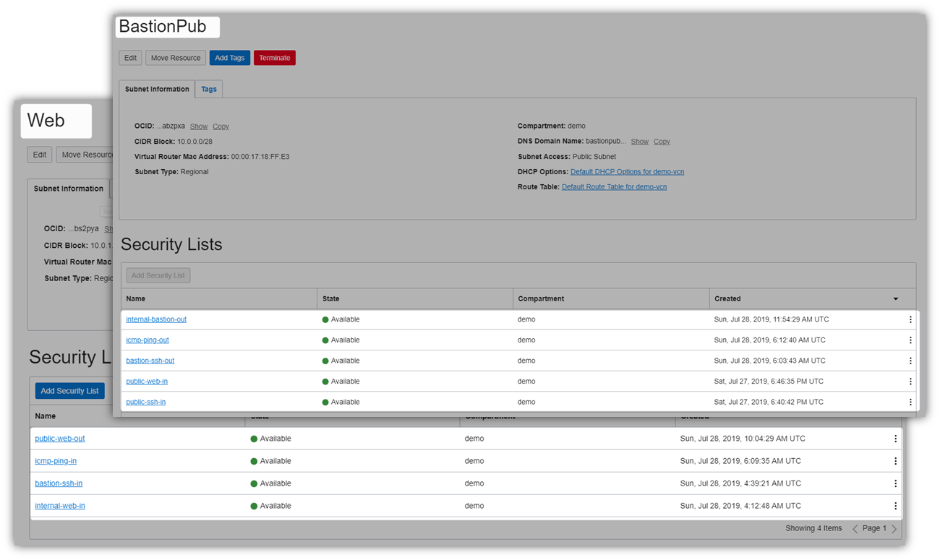
Task: Open Default DHCP Options for demo-vcn
Action: [627, 171]
